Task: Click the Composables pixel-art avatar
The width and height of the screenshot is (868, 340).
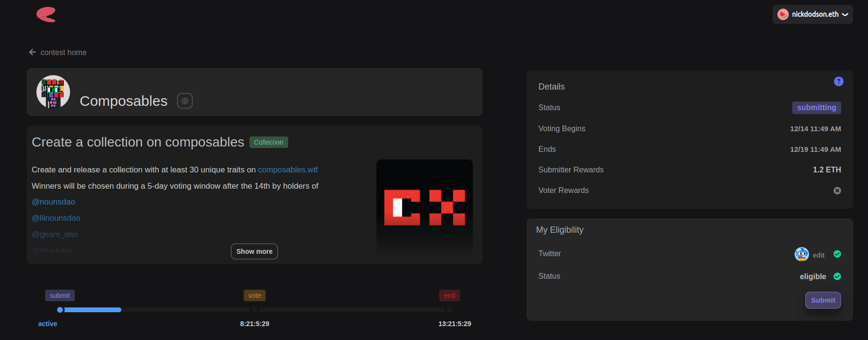Action: tap(53, 92)
